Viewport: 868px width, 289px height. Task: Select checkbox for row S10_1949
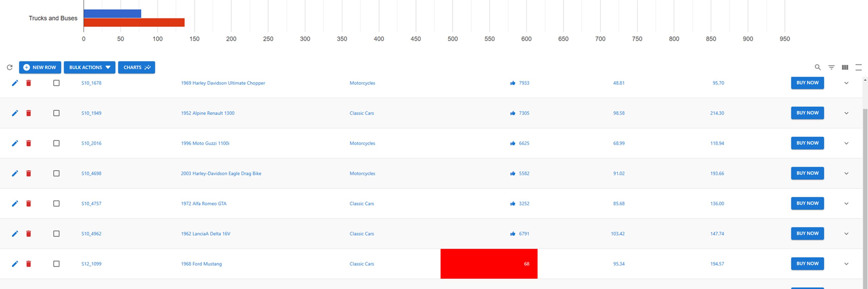[x=56, y=113]
